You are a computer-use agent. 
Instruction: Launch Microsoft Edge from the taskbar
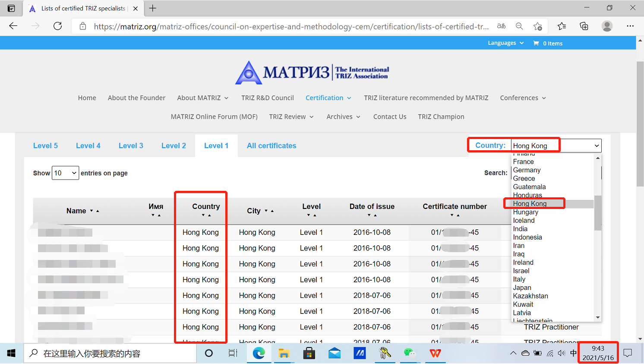click(x=259, y=353)
